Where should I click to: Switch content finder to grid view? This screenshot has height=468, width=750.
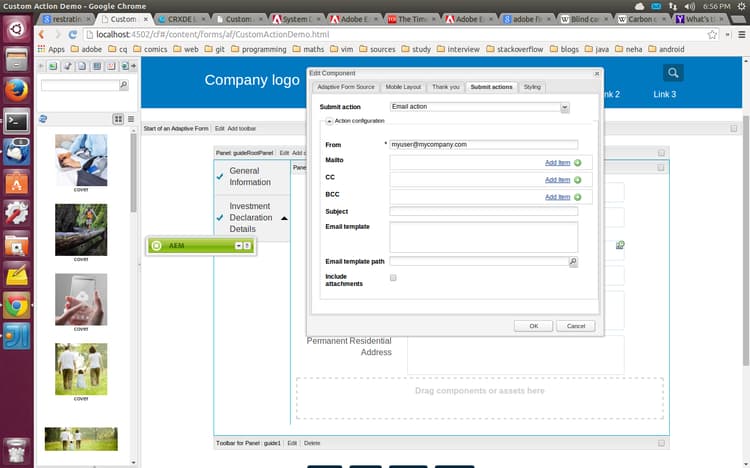[118, 119]
